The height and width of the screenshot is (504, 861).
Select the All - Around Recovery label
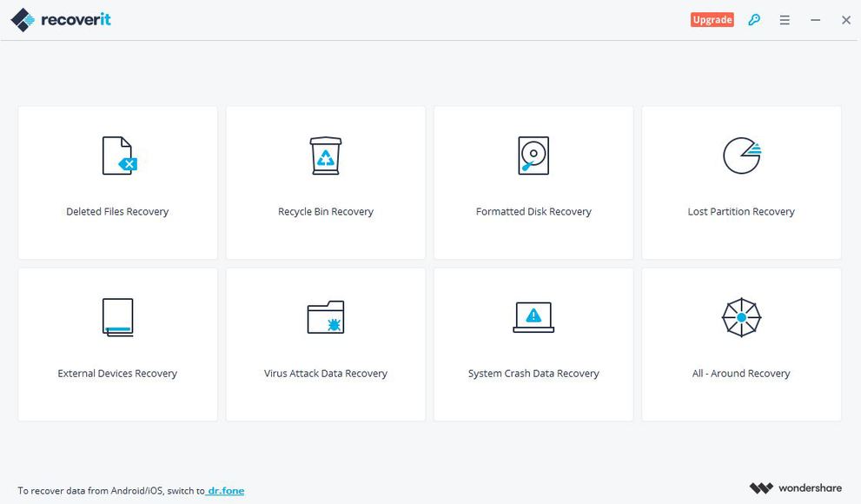741,374
